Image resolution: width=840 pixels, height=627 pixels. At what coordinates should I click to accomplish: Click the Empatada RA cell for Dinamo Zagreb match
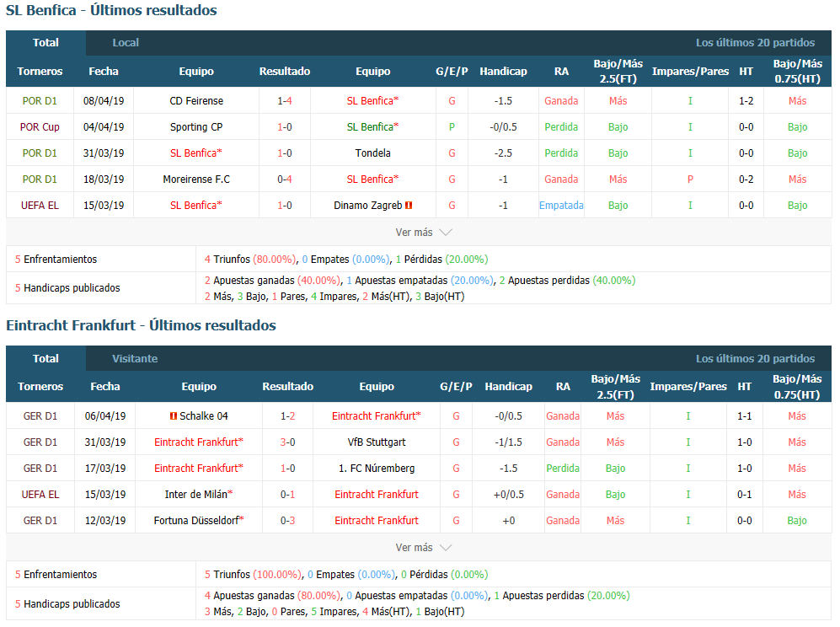click(x=561, y=206)
